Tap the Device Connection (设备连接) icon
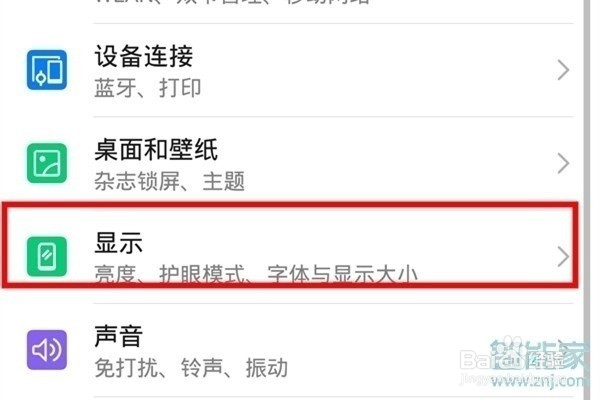The width and height of the screenshot is (600, 400). (47, 70)
